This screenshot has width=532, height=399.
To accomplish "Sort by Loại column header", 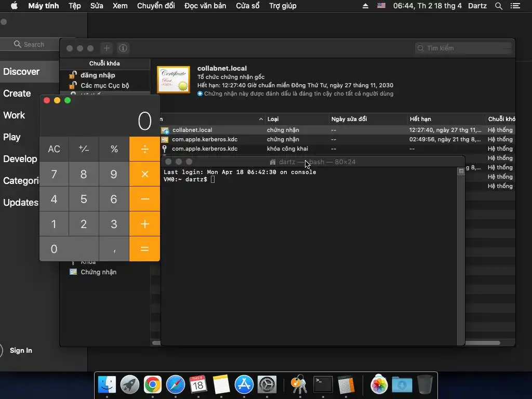I will 296,119.
